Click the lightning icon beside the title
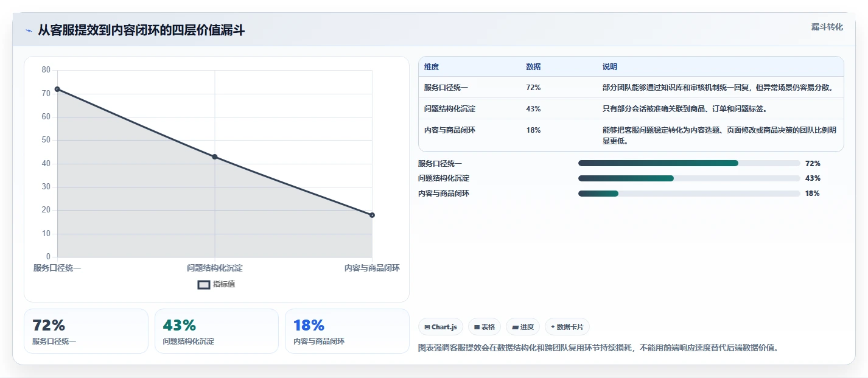The height and width of the screenshot is (378, 868). click(x=29, y=30)
